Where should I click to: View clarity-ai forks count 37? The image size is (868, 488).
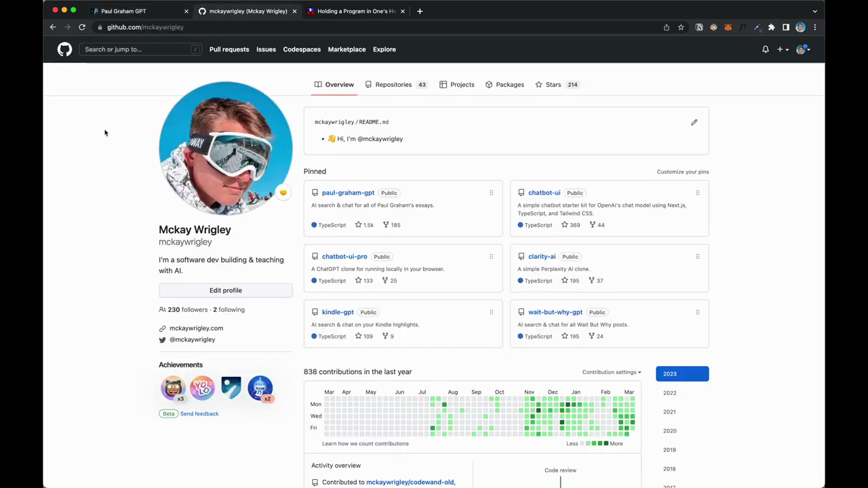coord(596,281)
